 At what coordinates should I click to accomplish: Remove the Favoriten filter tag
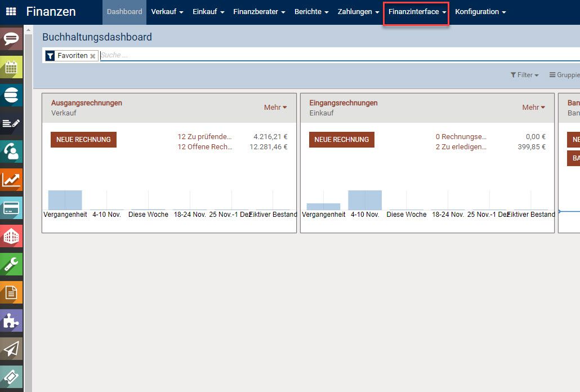click(x=93, y=56)
